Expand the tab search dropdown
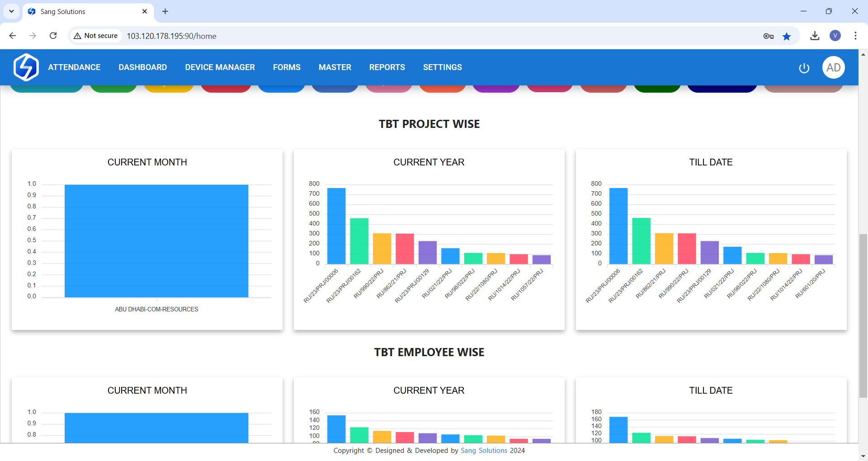The height and width of the screenshot is (461, 868). pos(11,11)
